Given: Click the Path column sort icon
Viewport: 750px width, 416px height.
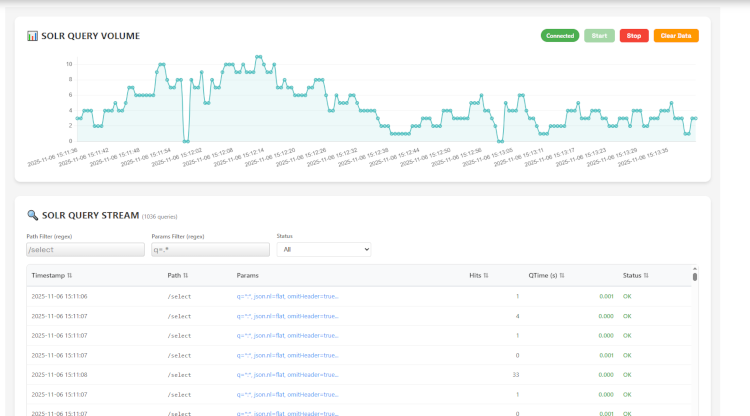Looking at the screenshot, I should (x=186, y=275).
